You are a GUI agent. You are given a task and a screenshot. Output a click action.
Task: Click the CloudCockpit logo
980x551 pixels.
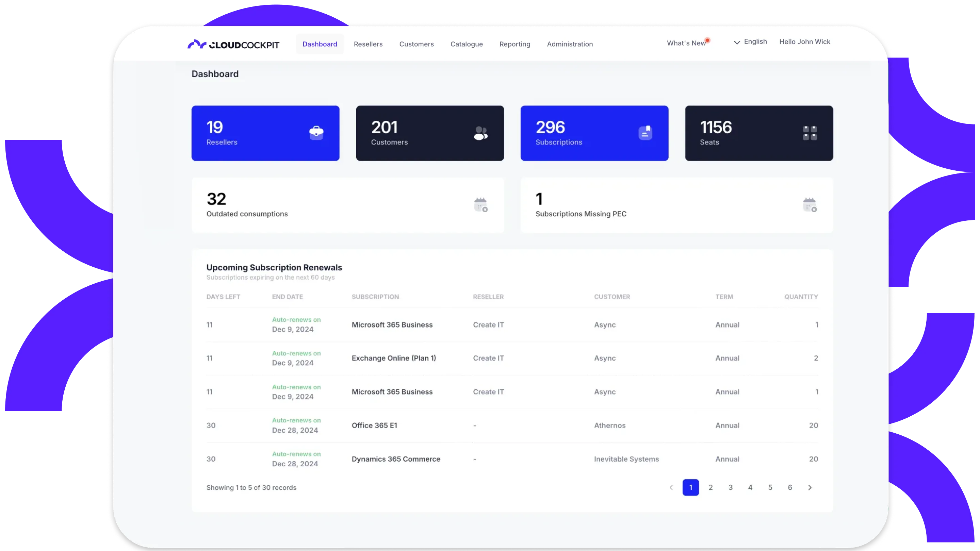(x=233, y=45)
